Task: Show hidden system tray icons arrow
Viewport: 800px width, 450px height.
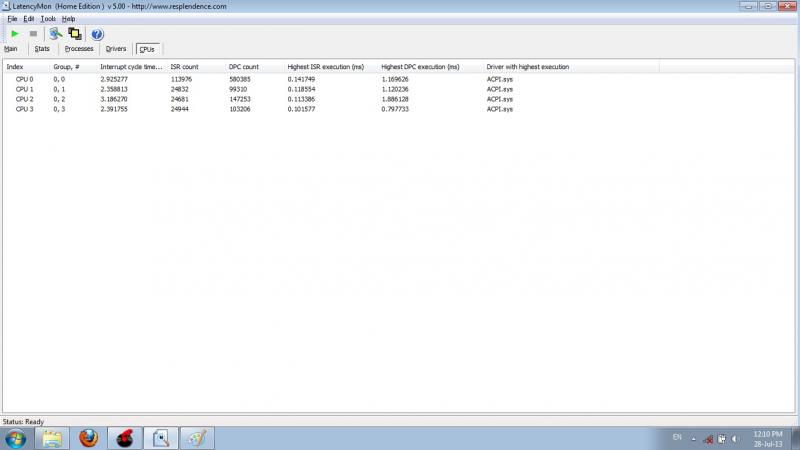Action: 694,439
